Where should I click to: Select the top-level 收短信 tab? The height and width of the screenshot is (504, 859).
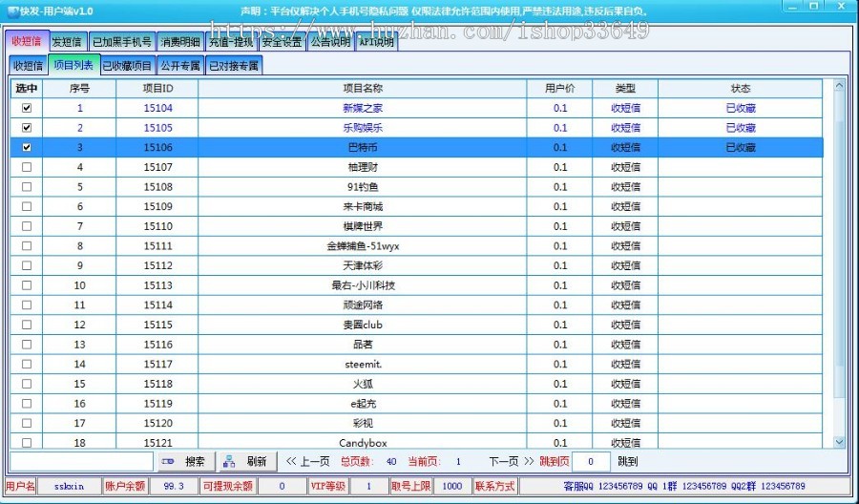(27, 41)
